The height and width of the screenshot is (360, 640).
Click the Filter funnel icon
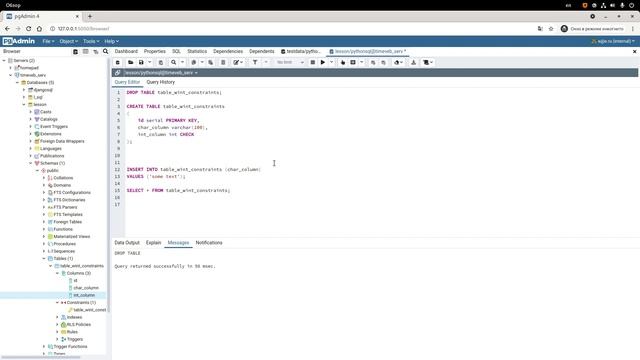click(x=255, y=62)
